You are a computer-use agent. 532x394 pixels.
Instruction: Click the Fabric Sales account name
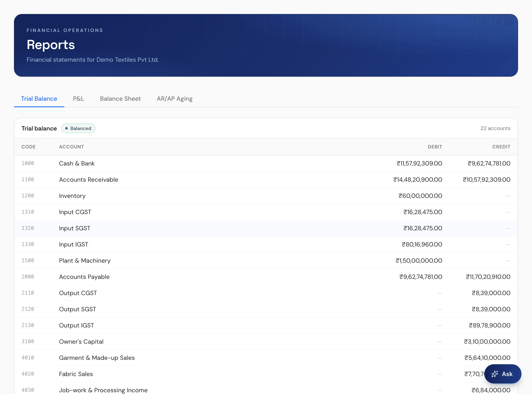click(x=76, y=374)
